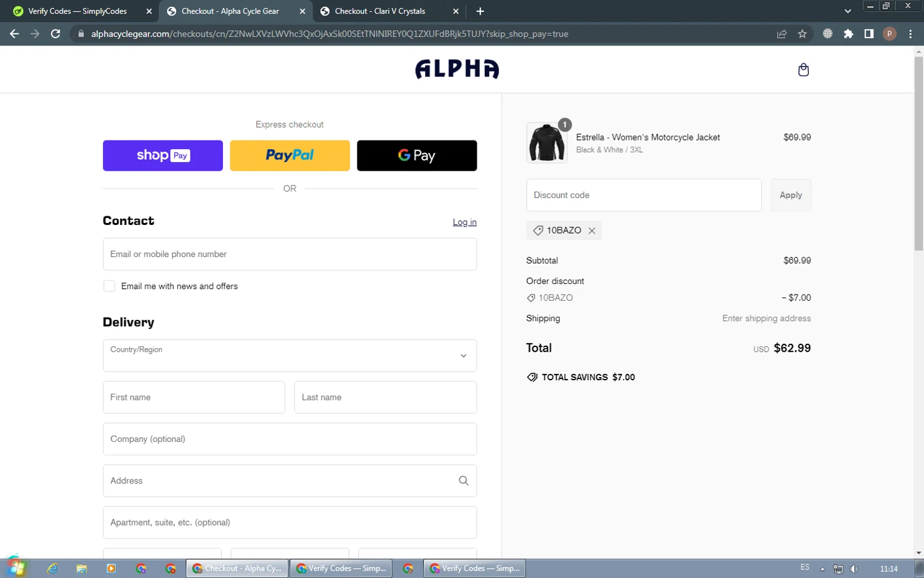Screen dimensions: 924x578
Task: Show hidden system tray icons
Action: tap(822, 569)
